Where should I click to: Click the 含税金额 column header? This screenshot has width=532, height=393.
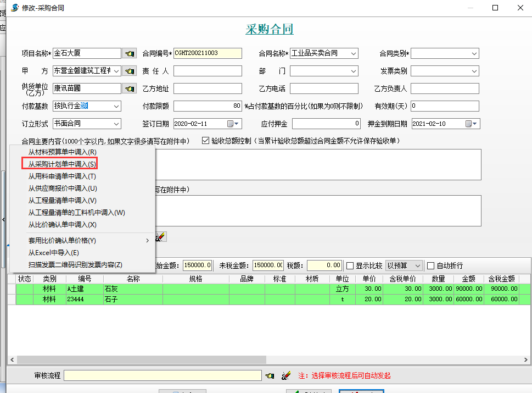point(501,279)
